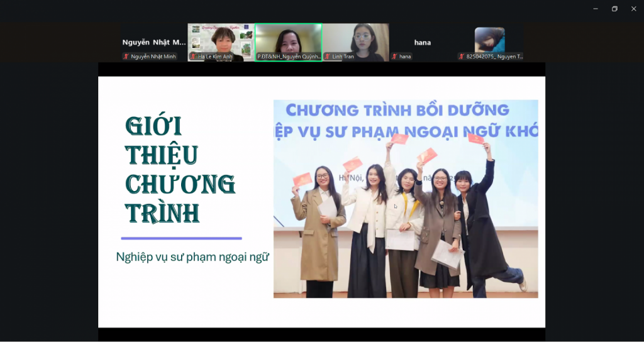
Task: Select Linh Tran's video feed
Action: (355, 39)
